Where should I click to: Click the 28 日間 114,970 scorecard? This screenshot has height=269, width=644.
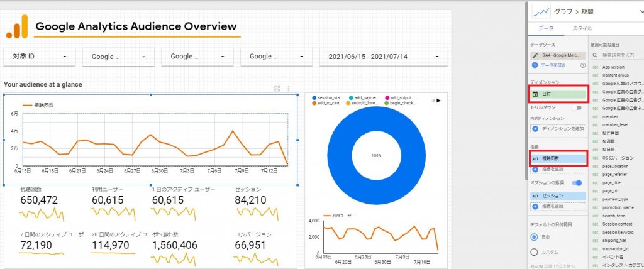point(119,243)
